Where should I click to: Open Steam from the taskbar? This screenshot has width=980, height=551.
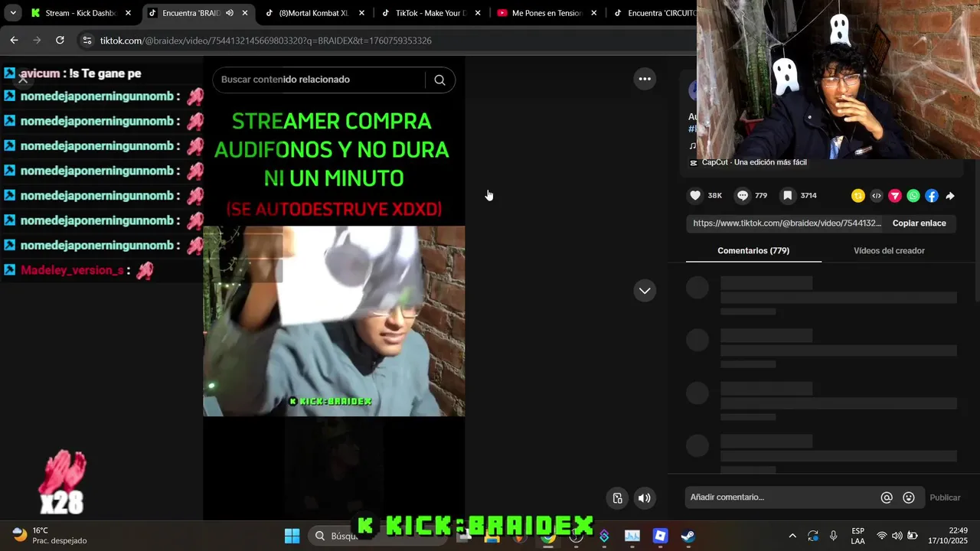pyautogui.click(x=688, y=536)
